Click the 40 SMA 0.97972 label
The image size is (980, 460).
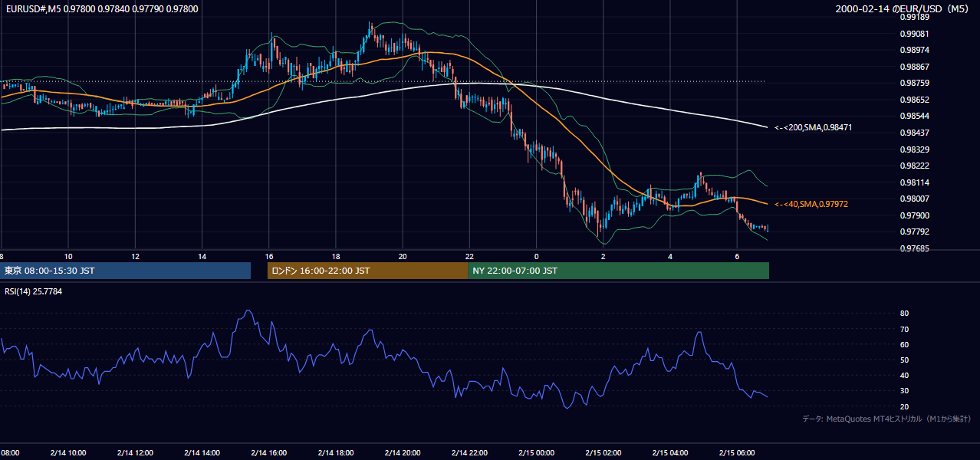click(x=811, y=204)
